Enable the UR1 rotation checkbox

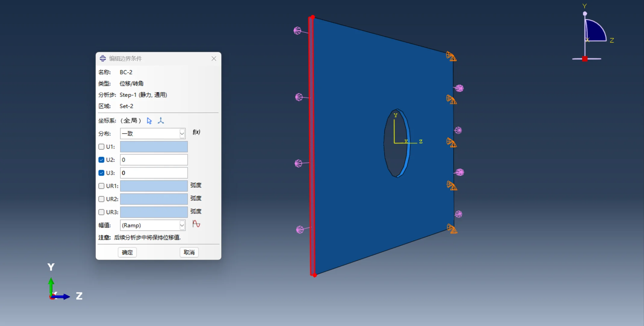(x=101, y=186)
